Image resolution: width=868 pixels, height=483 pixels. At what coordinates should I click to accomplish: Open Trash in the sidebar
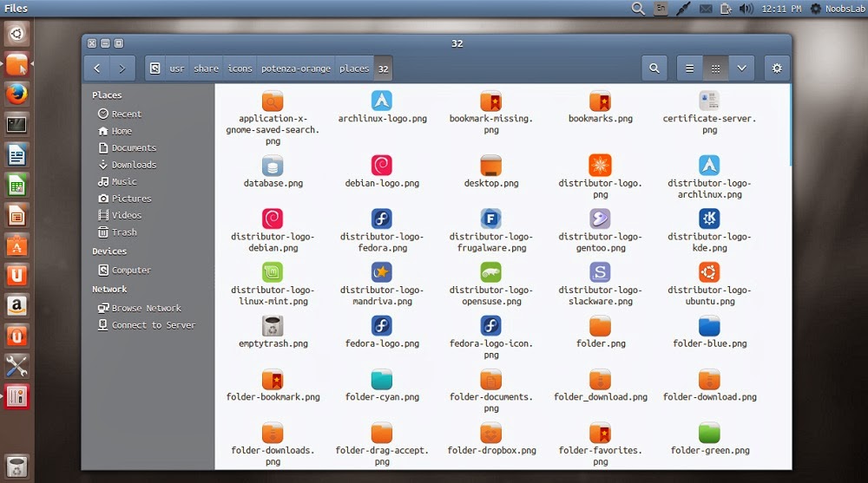pyautogui.click(x=117, y=232)
